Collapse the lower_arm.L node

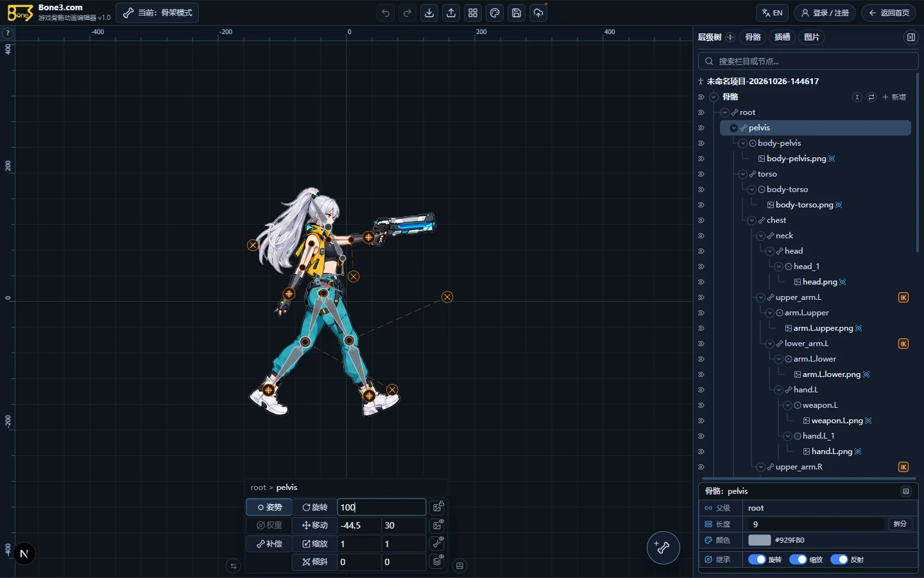click(x=769, y=344)
